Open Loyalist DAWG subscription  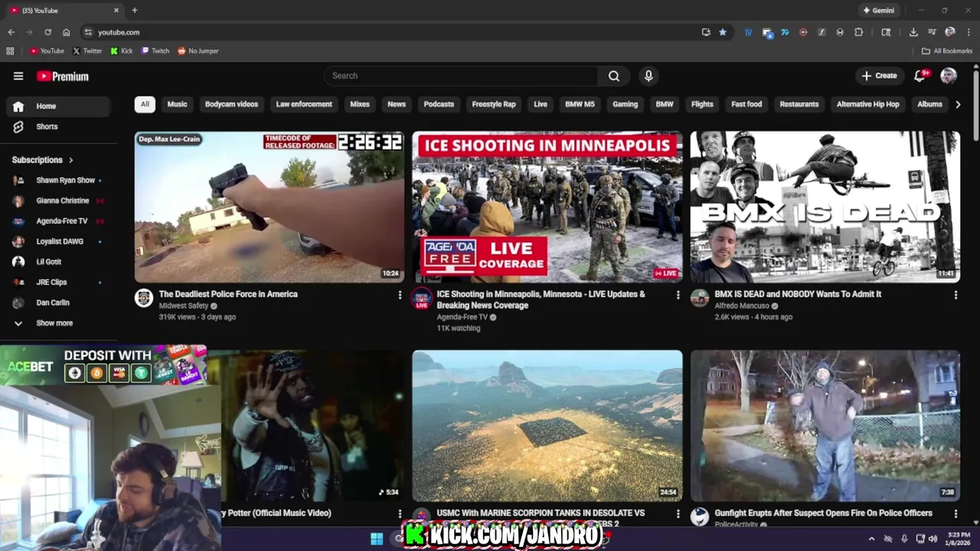coord(58,242)
